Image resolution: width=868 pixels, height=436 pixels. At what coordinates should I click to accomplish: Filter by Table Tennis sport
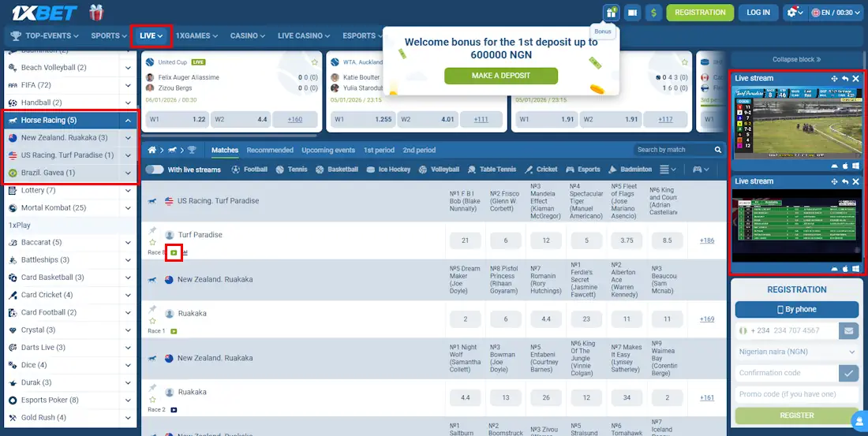[492, 170]
